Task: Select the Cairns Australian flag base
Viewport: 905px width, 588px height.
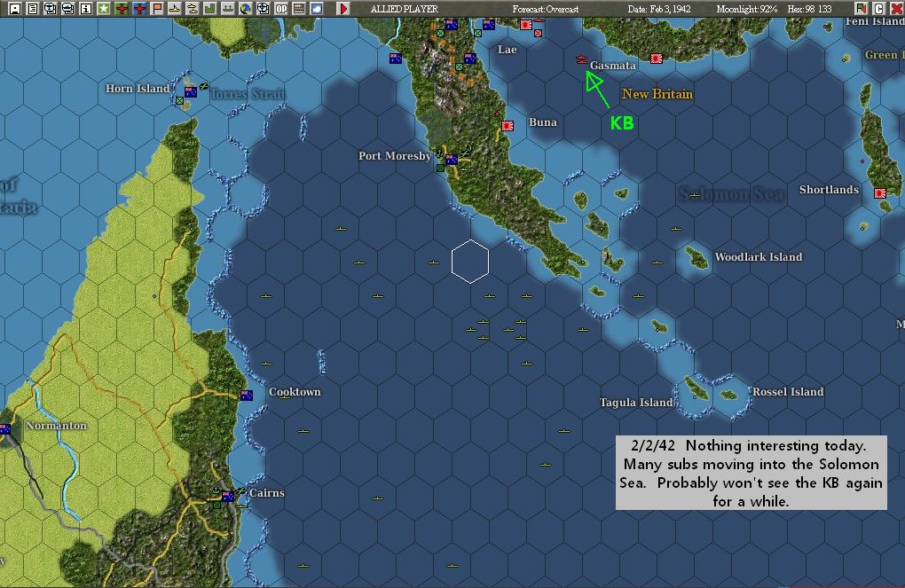Action: (x=228, y=497)
